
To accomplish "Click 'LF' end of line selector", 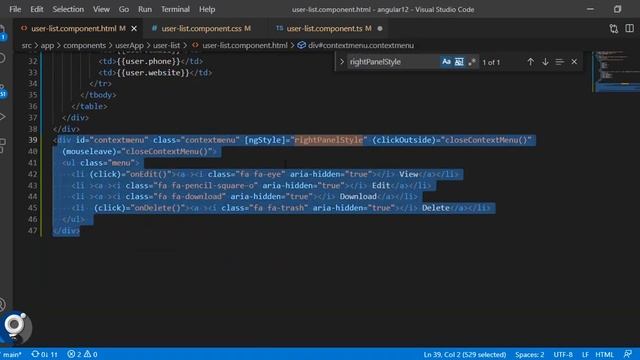I will pos(585,354).
